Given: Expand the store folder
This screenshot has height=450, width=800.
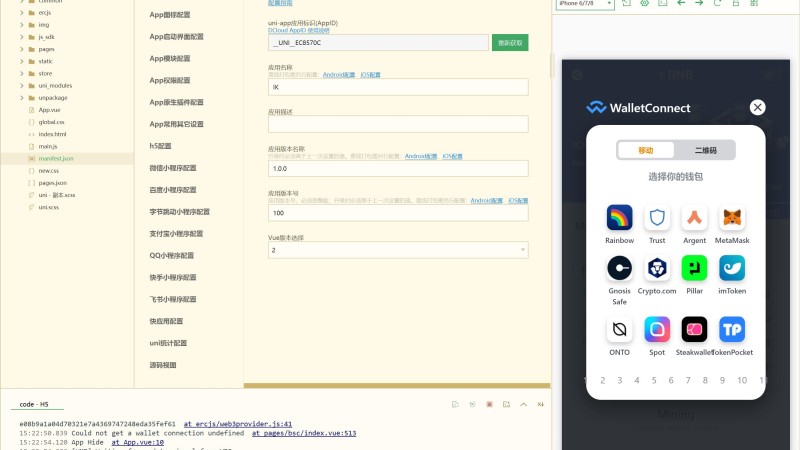Looking at the screenshot, I should [21, 73].
